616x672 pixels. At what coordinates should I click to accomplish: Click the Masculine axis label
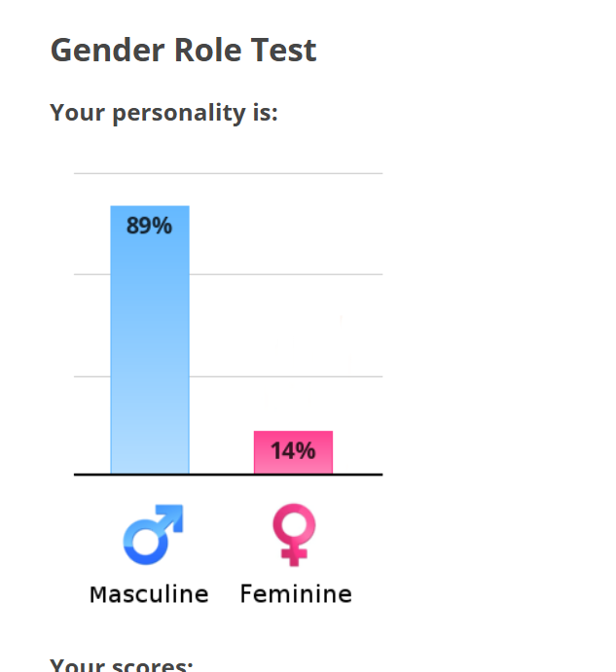pos(149,594)
